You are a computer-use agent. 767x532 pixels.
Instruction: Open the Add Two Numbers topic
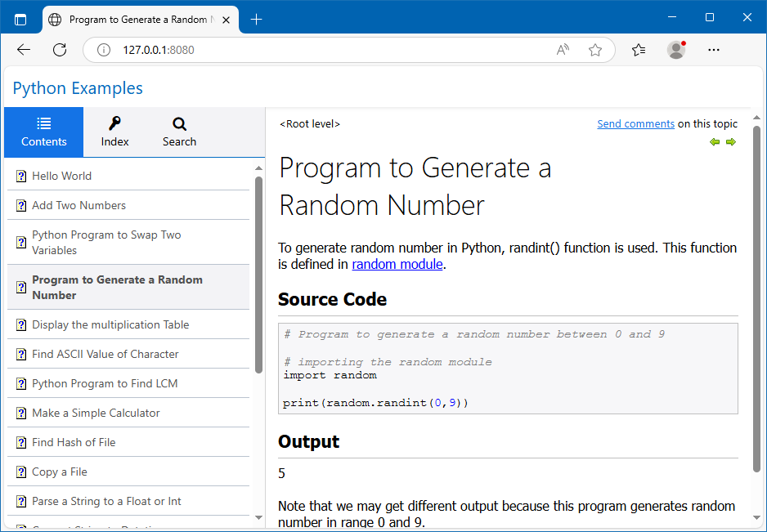click(128, 205)
